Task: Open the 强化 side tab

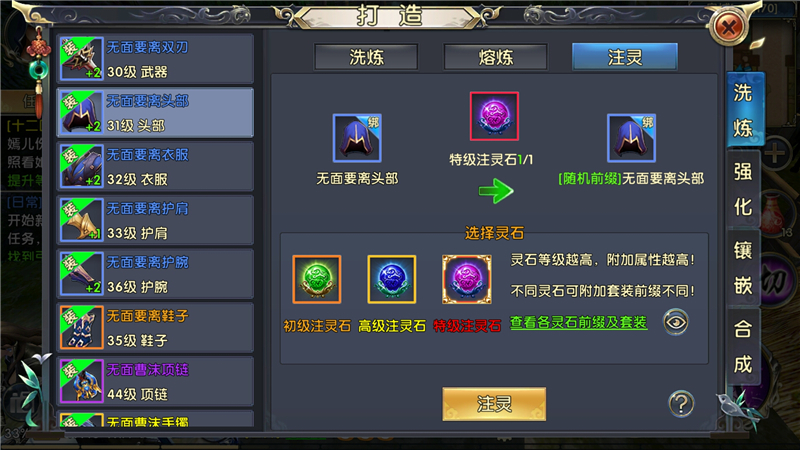Action: (743, 189)
